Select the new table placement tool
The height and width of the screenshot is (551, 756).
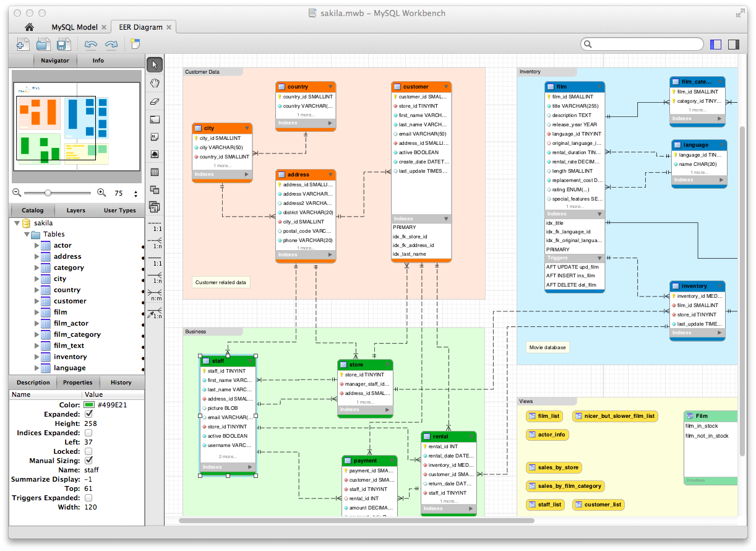(155, 172)
